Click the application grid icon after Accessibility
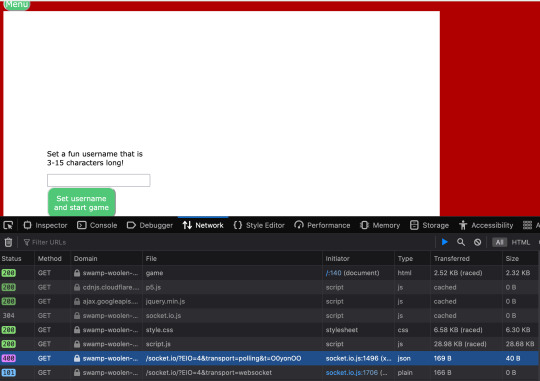This screenshot has height=381, width=540. (x=527, y=225)
